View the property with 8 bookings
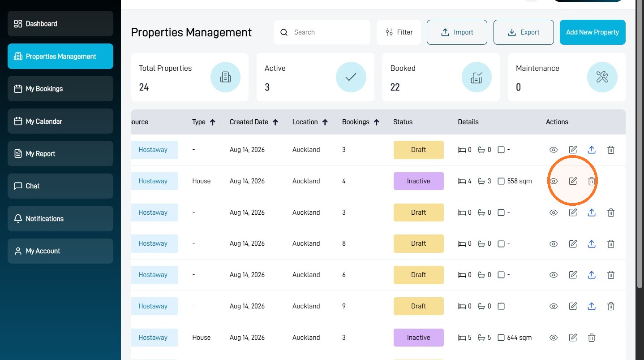Image resolution: width=644 pixels, height=360 pixels. click(554, 244)
